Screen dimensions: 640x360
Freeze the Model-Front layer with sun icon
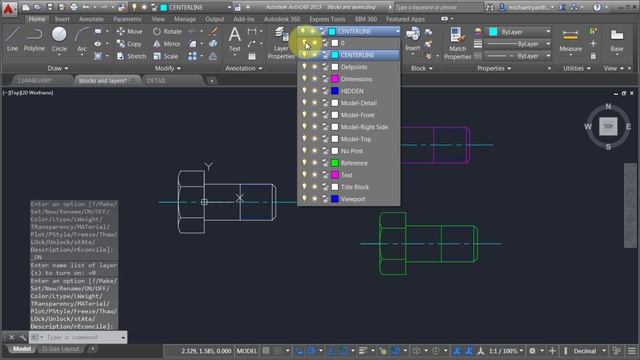coord(314,115)
